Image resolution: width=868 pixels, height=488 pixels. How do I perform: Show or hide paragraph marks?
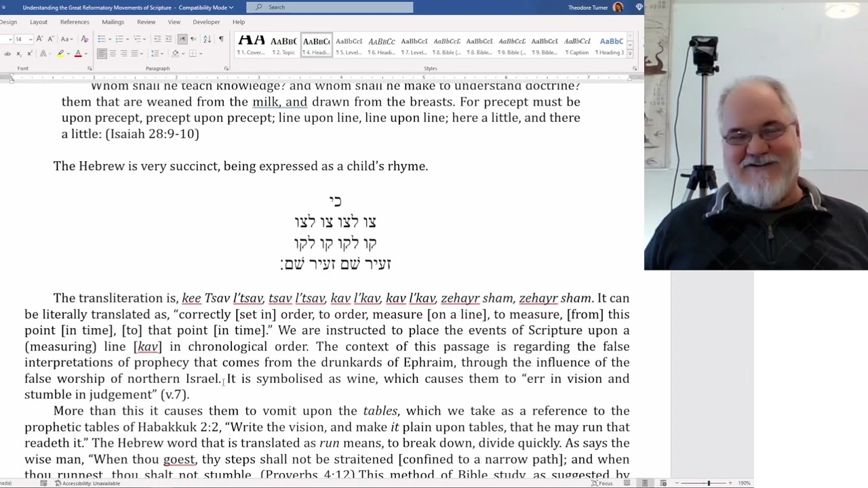pyautogui.click(x=221, y=39)
